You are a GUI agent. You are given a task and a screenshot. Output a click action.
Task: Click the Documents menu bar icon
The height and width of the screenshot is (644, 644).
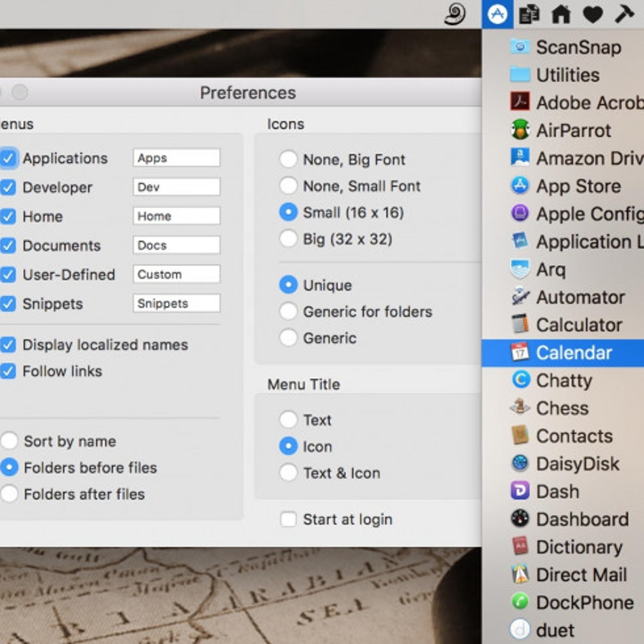click(529, 14)
